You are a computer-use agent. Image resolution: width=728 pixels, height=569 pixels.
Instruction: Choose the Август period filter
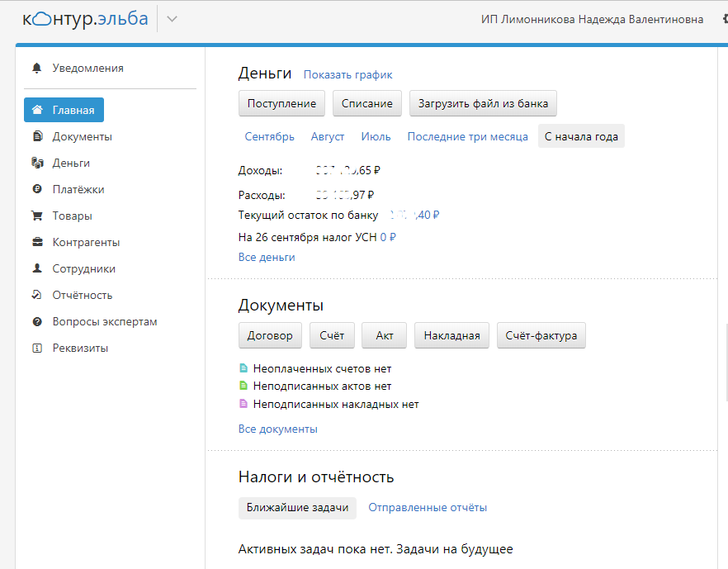click(x=328, y=137)
